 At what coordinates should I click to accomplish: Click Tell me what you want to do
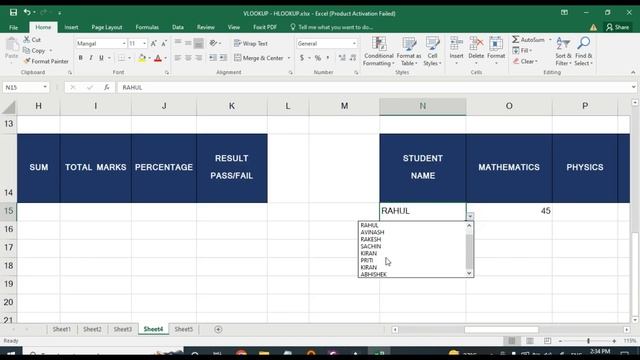coord(331,27)
